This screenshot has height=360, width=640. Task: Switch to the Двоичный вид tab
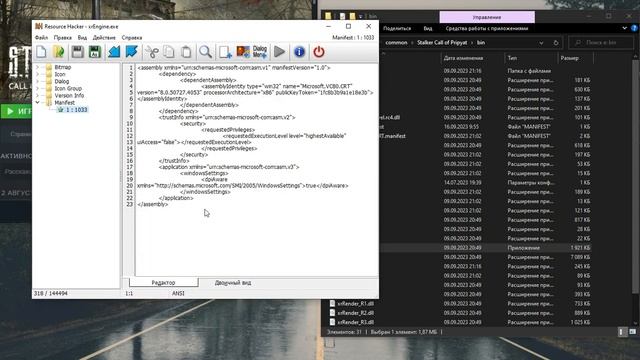point(233,282)
